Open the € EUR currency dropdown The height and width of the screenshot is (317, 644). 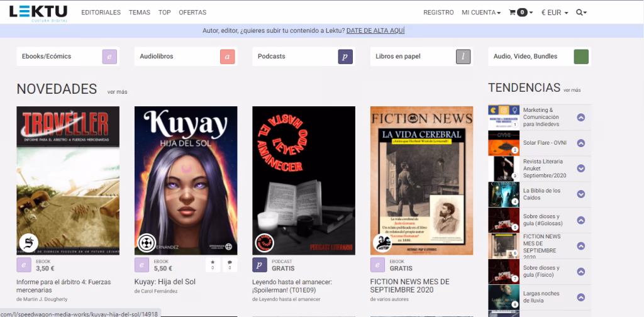tap(555, 13)
